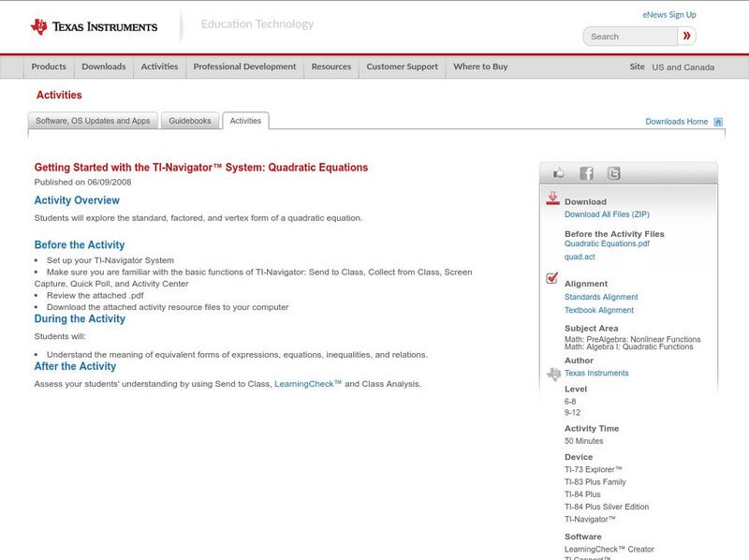Open the Textbook Alignment link
Viewport: 749px width, 560px height.
pos(599,310)
